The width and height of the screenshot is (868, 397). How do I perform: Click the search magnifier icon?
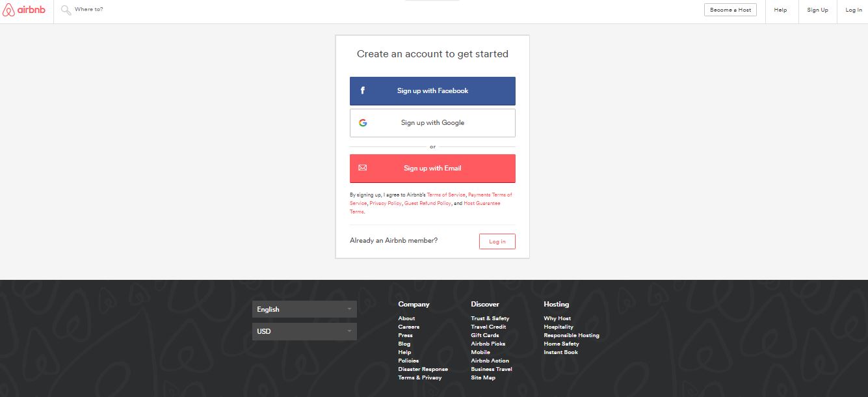pyautogui.click(x=65, y=10)
